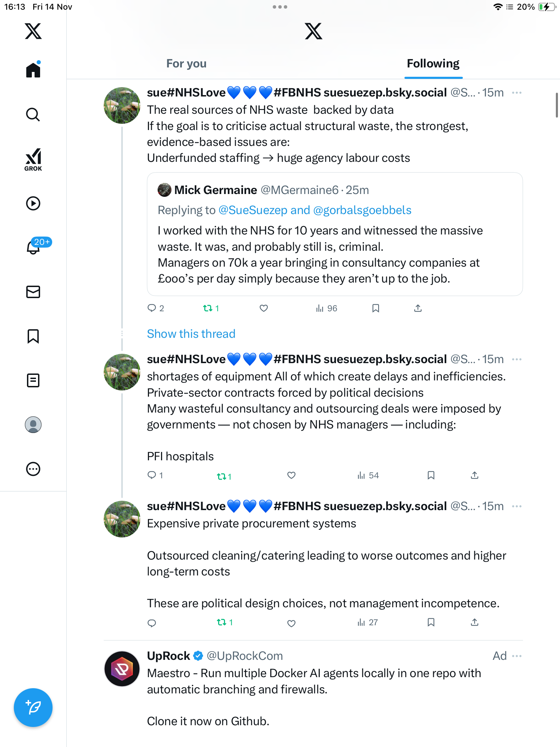
Task: Open the search page icon
Action: point(33,114)
